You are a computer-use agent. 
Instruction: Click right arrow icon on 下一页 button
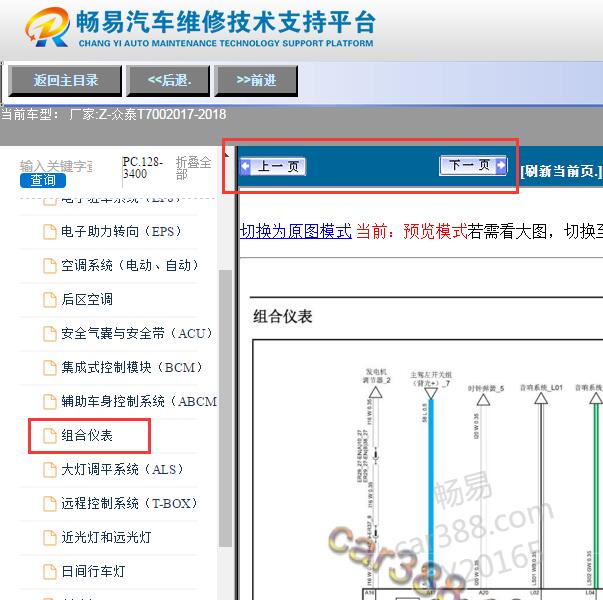pyautogui.click(x=501, y=165)
